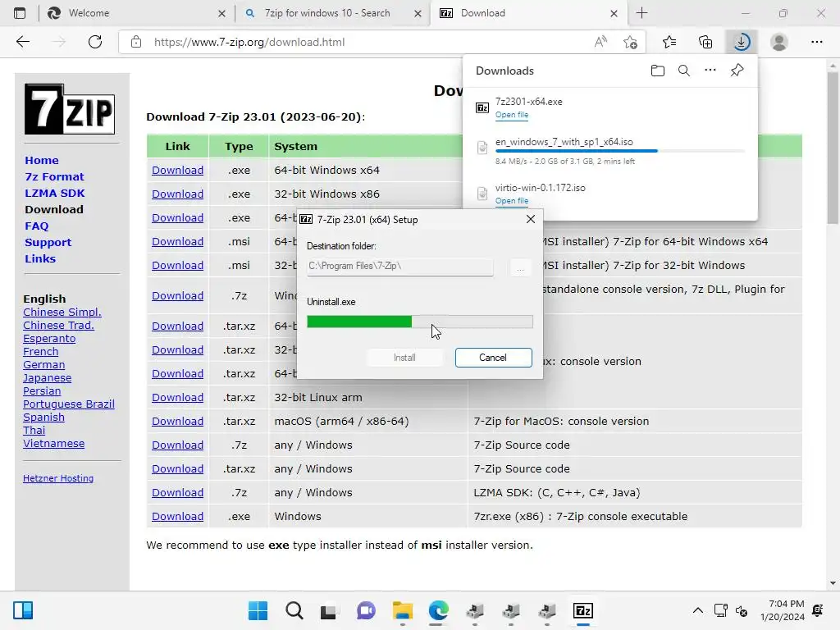The height and width of the screenshot is (630, 840).
Task: Pin the Downloads panel
Action: tap(737, 71)
